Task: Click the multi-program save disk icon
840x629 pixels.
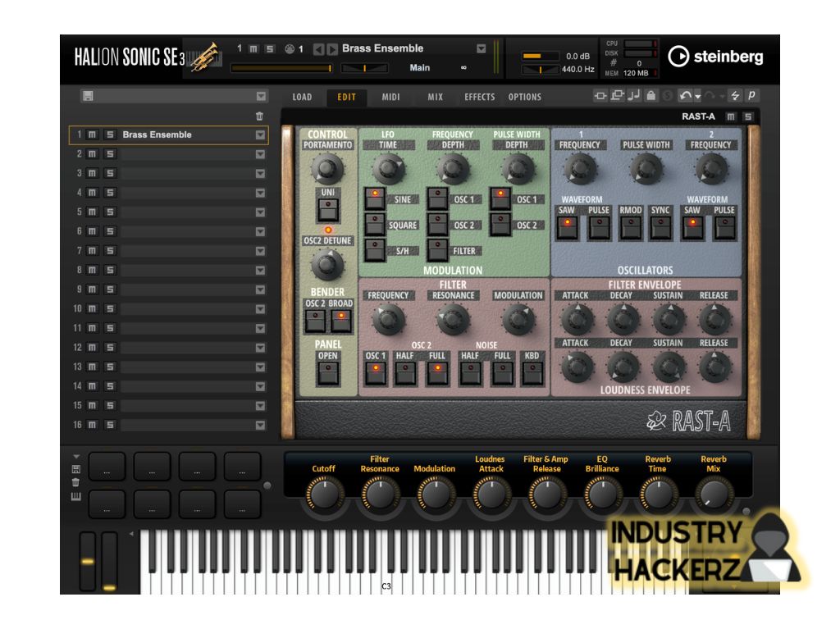Action: coord(88,96)
